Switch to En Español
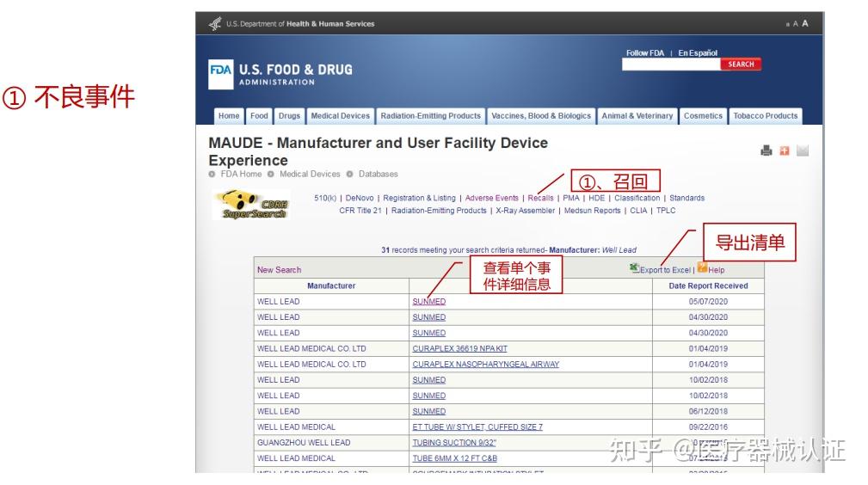Viewport: 868px width, 485px height. click(698, 53)
